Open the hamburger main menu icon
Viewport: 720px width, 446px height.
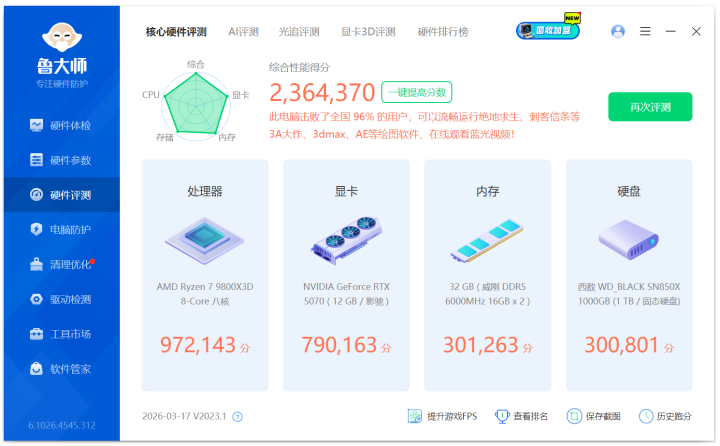click(645, 31)
